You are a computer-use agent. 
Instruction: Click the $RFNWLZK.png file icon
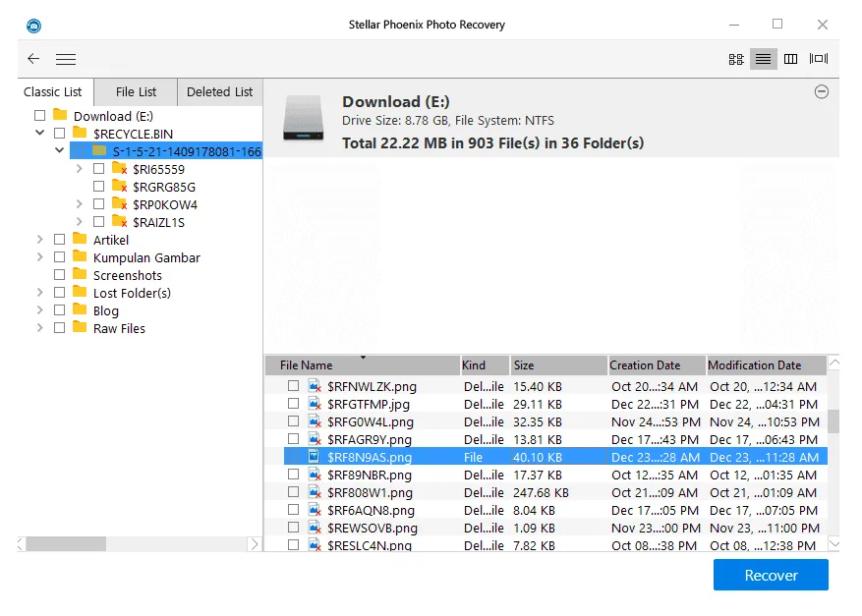[x=315, y=386]
